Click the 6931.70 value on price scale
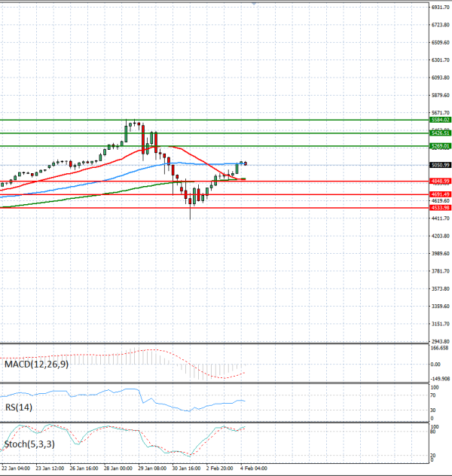 [440, 7]
